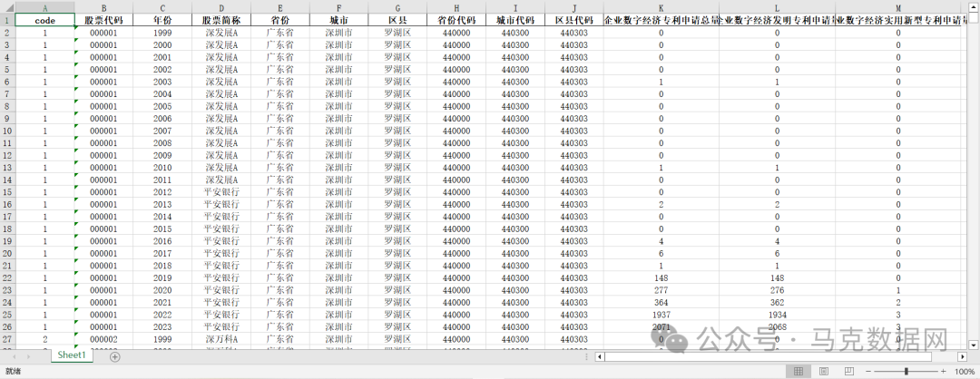The image size is (980, 379).
Task: Select column C header
Action: point(162,8)
